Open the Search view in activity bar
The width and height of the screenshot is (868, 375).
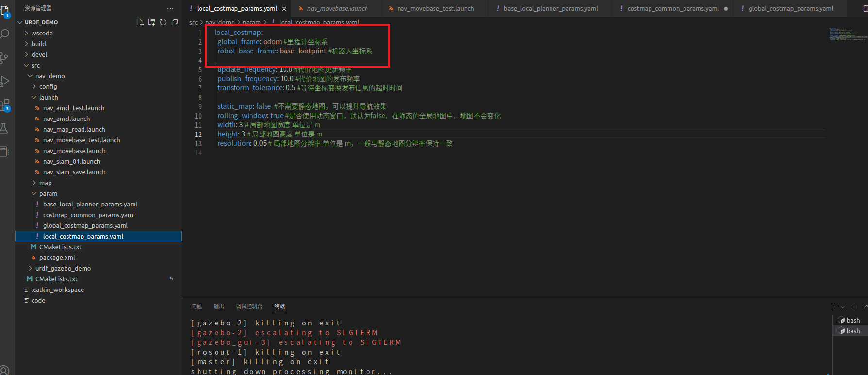tap(4, 34)
